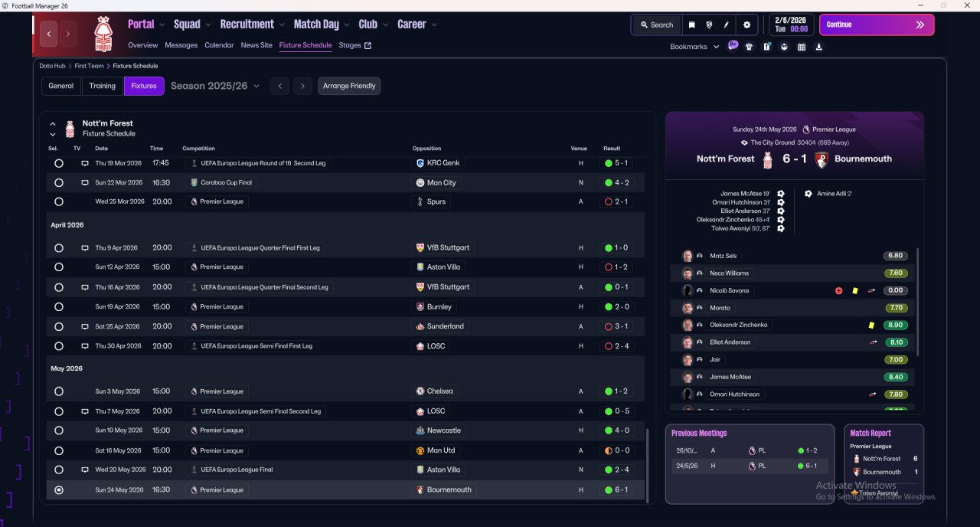Switch to the General tab
The height and width of the screenshot is (527, 980).
[x=61, y=86]
